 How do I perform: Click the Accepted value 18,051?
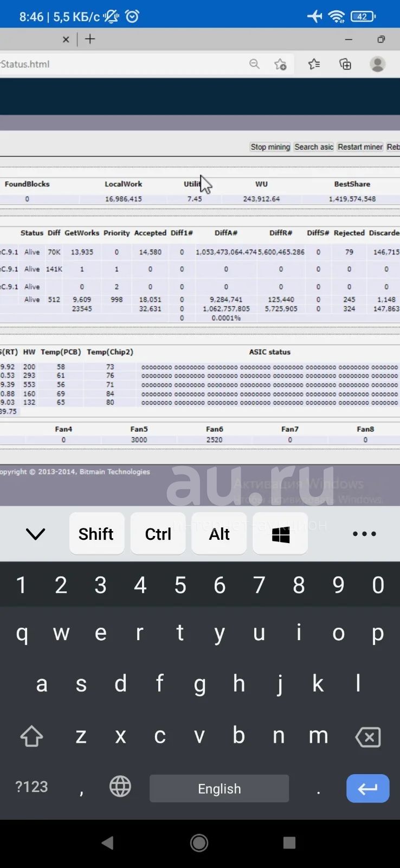coord(150,299)
